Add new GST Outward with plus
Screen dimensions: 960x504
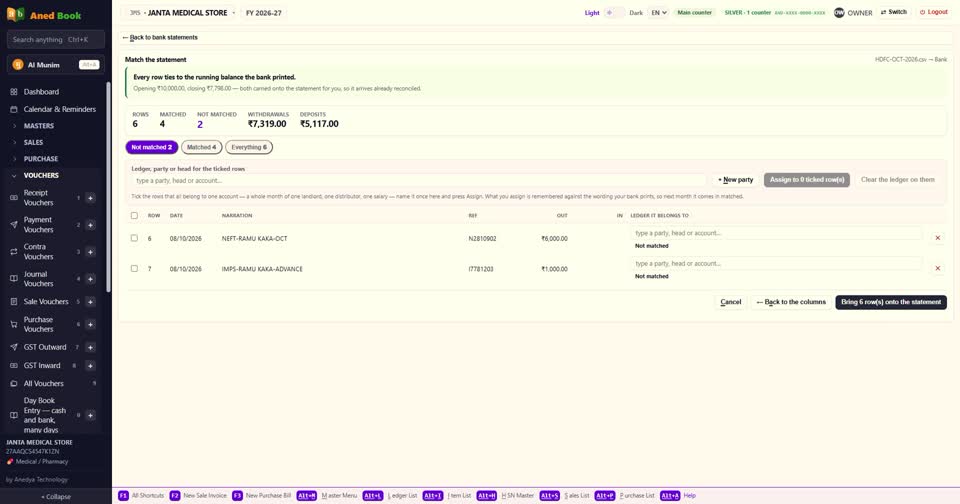tap(90, 347)
